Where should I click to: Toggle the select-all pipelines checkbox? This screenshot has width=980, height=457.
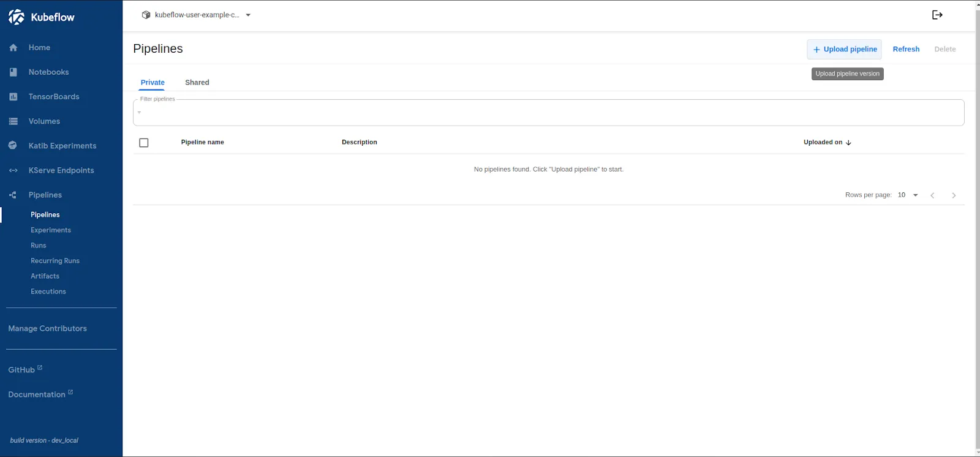144,143
